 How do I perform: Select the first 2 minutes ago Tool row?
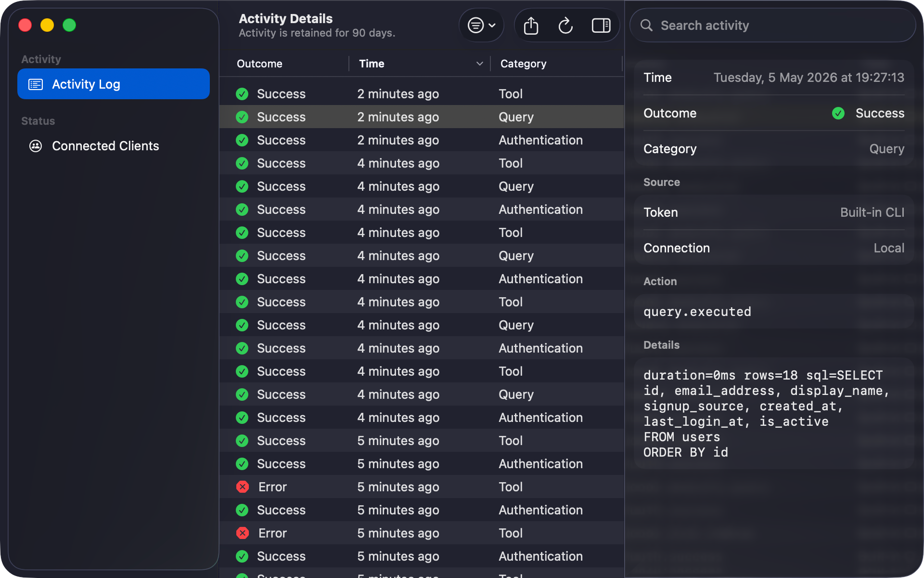[x=422, y=93]
